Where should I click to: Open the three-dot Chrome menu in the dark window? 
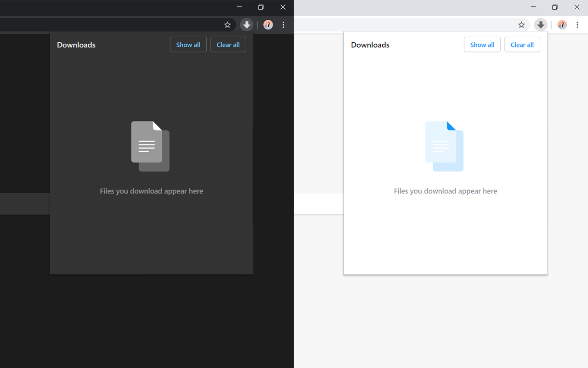tap(283, 25)
